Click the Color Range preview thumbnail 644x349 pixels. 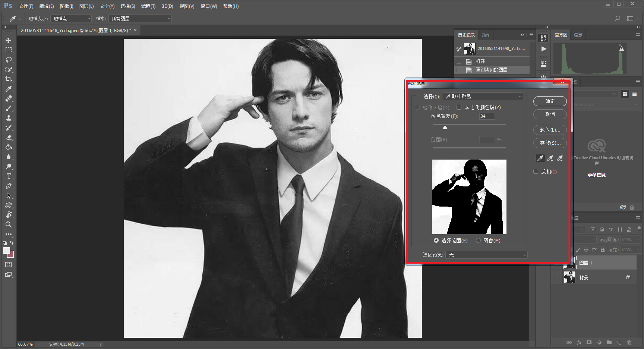(469, 197)
